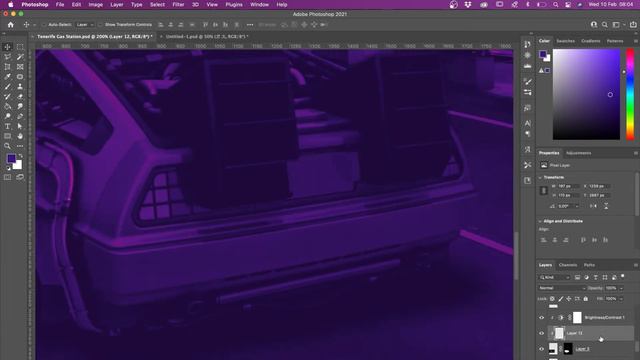Screen dimensions: 640x360
Task: Select the Type tool
Action: [7, 126]
